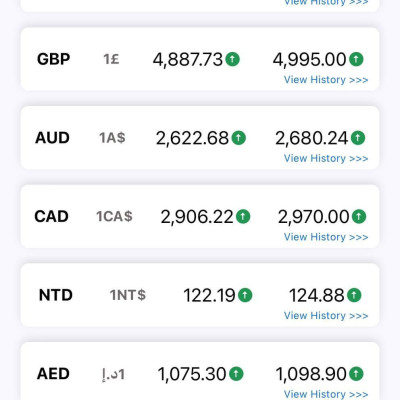This screenshot has height=400, width=400.
Task: Click green up arrow beside 2,906.22
Action: (x=243, y=216)
